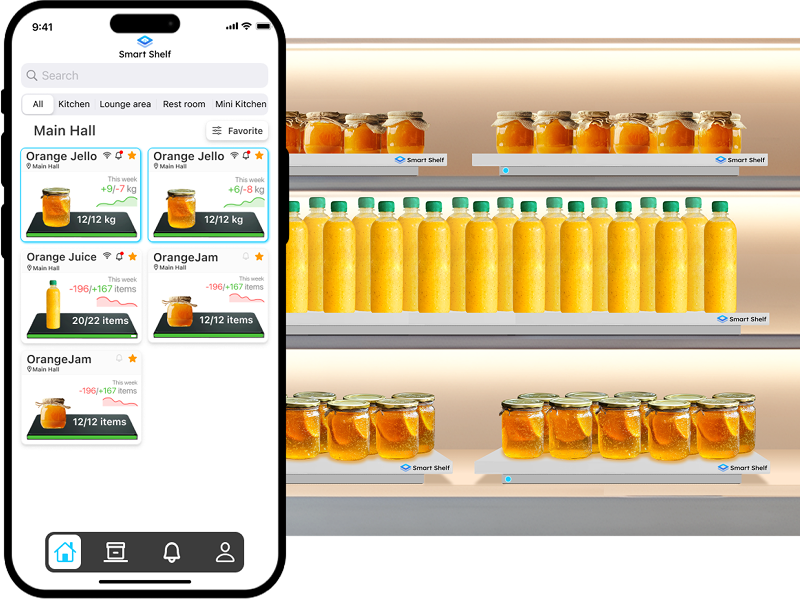800x600 pixels.
Task: Tap the "+9/-7 kg" weekly value
Action: [x=118, y=189]
